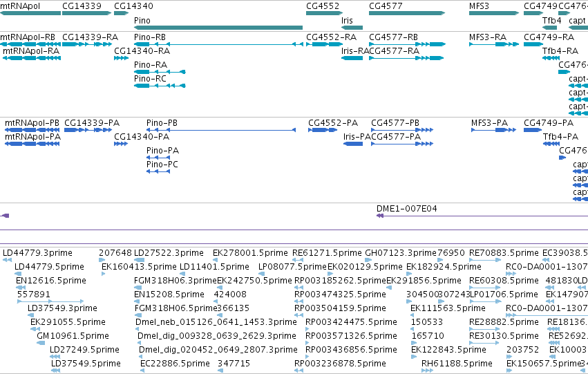Select the CG4552-PA protein
Image resolution: width=588 pixels, height=374 pixels.
(x=323, y=130)
